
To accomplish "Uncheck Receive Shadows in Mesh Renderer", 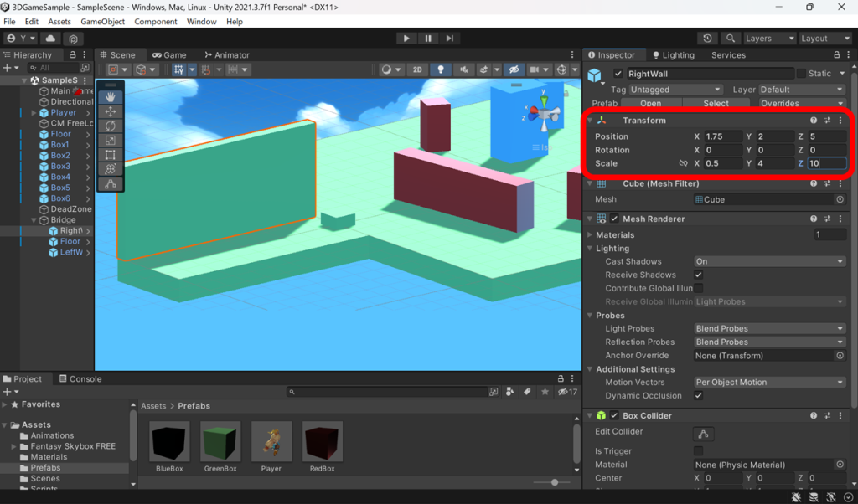I will [698, 275].
